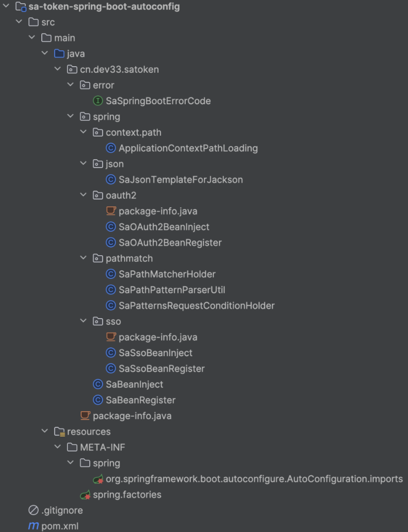Open ApplicationContextPathLoading class
The height and width of the screenshot is (532, 408).
pos(188,148)
